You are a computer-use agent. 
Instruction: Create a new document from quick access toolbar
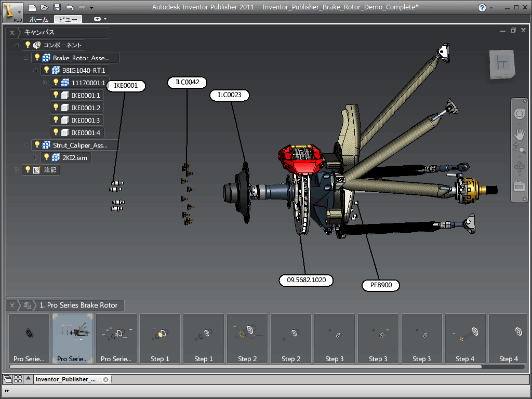point(32,7)
